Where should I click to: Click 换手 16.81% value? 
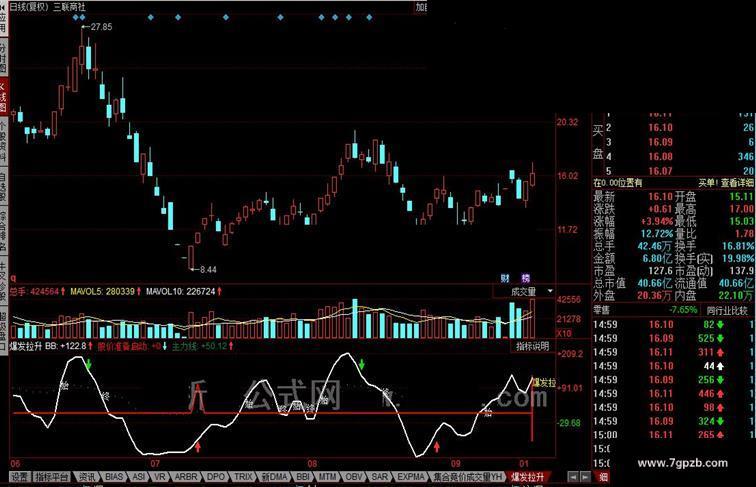(738, 246)
